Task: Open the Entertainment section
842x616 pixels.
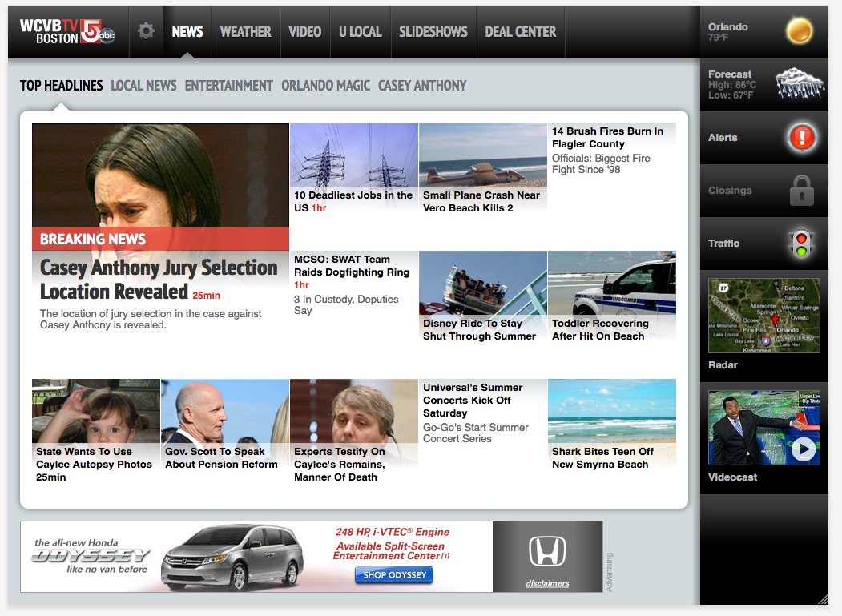Action: click(229, 86)
